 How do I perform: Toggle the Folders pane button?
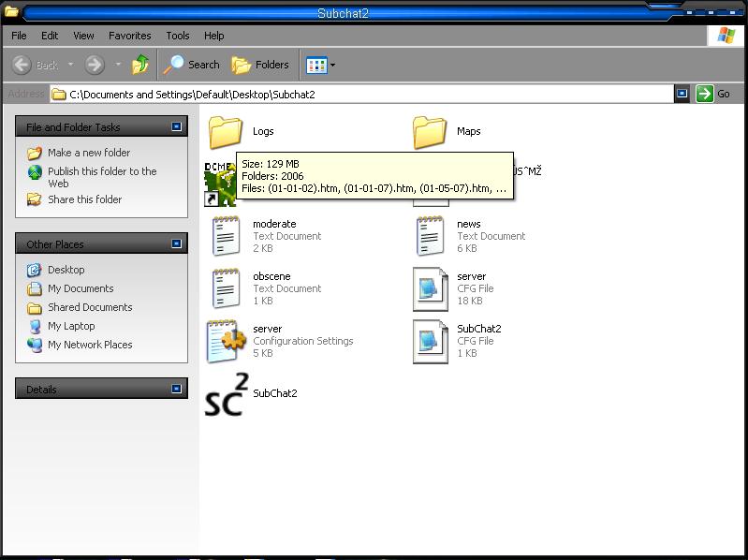260,65
